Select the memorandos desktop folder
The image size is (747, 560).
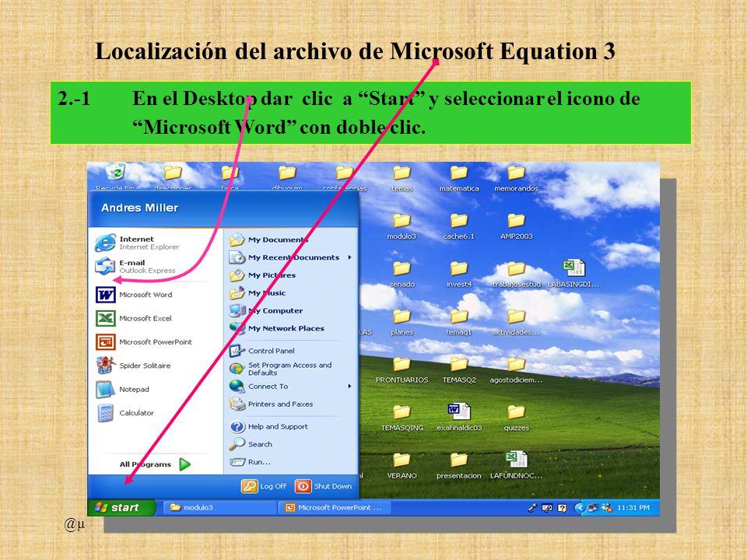pos(517,179)
